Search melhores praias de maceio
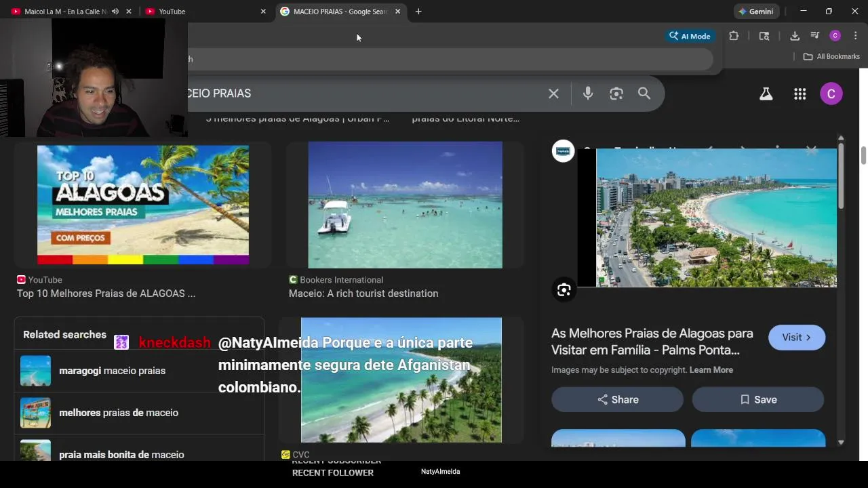The height and width of the screenshot is (488, 868). 139,413
